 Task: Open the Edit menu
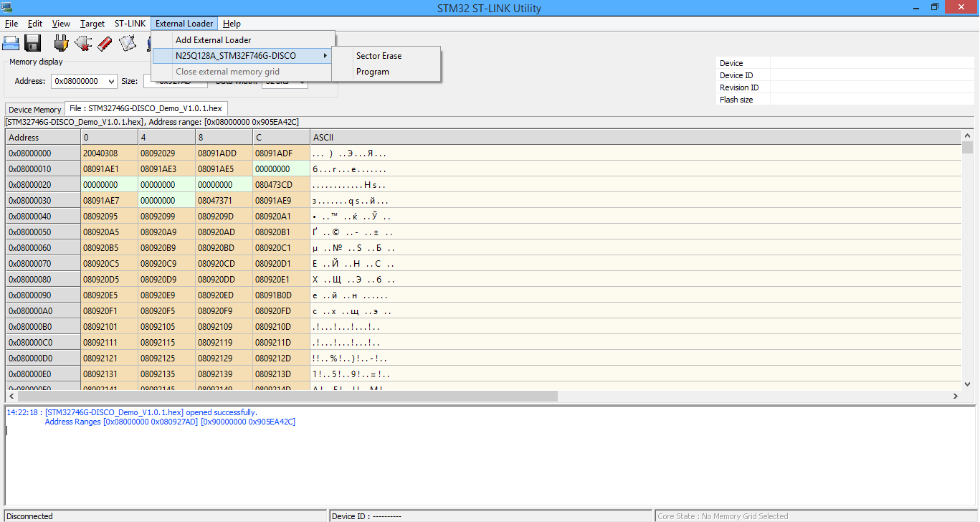(35, 24)
